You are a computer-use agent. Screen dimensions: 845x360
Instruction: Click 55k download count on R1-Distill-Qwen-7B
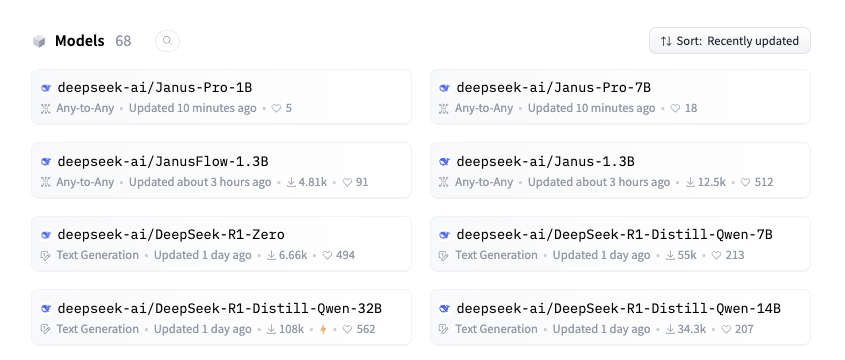pos(687,255)
